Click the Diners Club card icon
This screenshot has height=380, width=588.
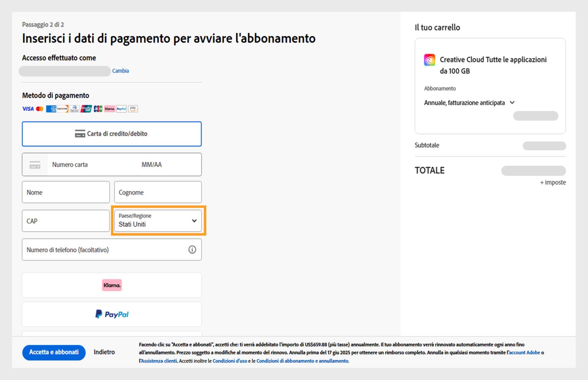tap(74, 109)
